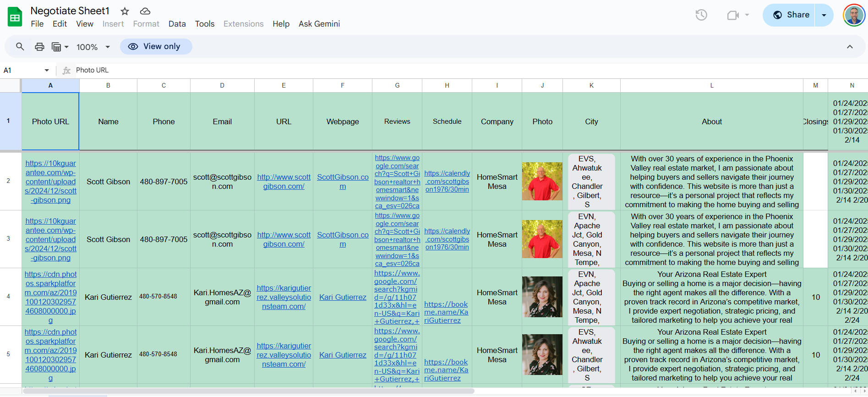Open the Google Sheets home icon
Viewport: 868px width, 397px height.
pos(15,17)
